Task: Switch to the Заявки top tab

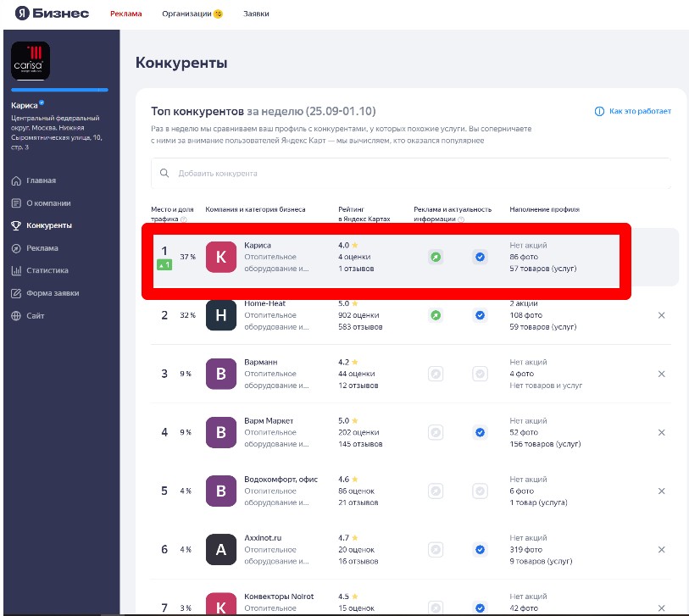Action: (x=256, y=14)
